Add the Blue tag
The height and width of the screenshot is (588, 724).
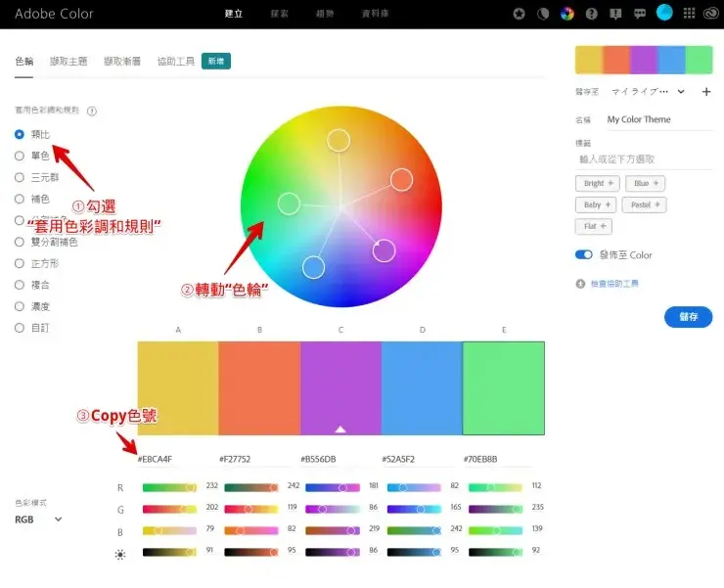tap(645, 183)
